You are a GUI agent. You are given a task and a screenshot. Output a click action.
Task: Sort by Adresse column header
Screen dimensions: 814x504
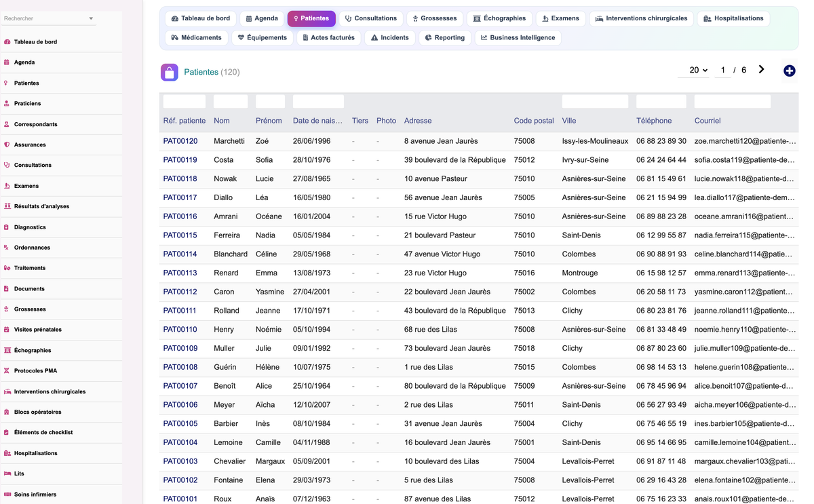[418, 121]
